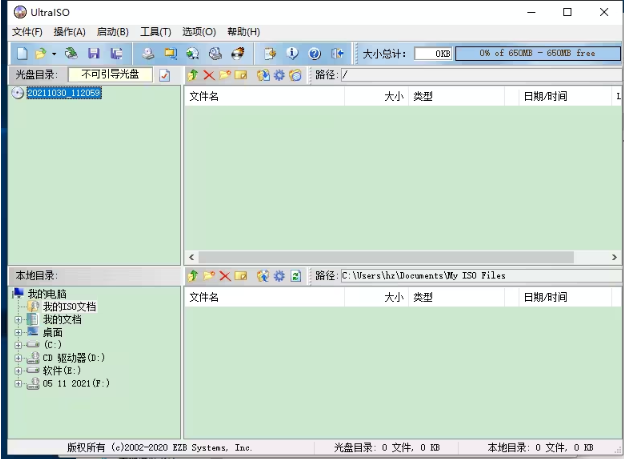
Task: Click the red X delete icon in local toolbar
Action: 225,275
